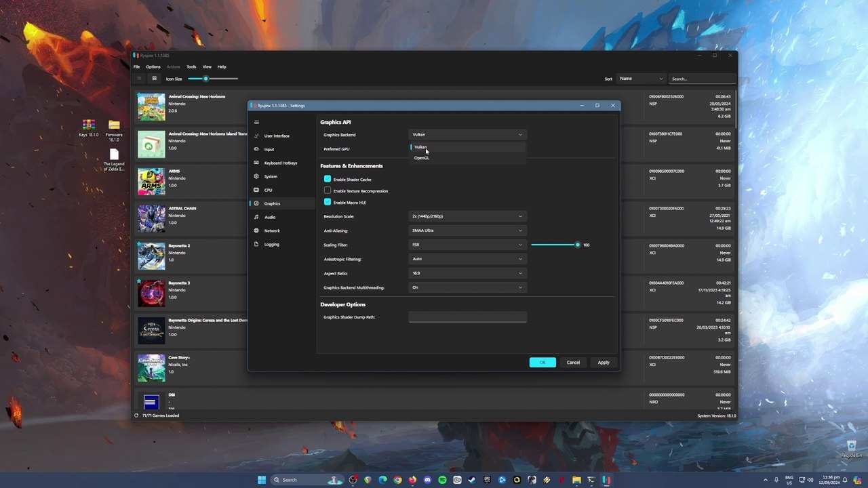Screen dimensions: 868x488
Task: Open System settings via gear icon
Action: [256, 176]
